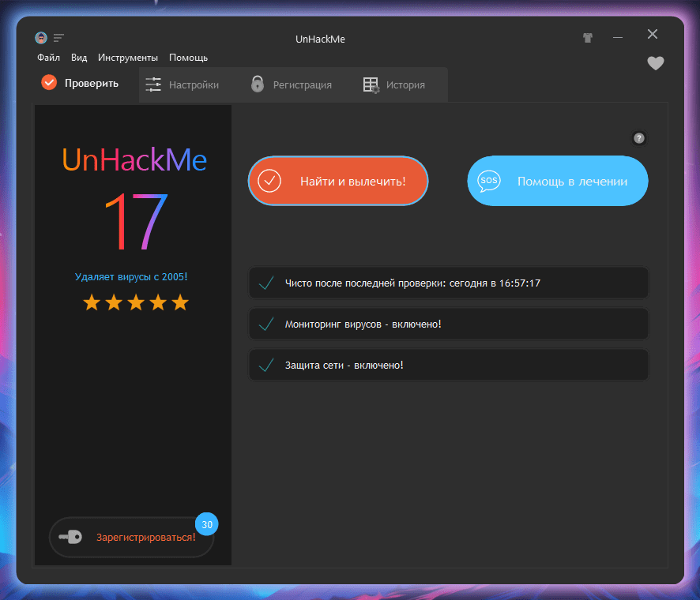Click the blue 30 days badge
The width and height of the screenshot is (700, 600).
pos(206,524)
